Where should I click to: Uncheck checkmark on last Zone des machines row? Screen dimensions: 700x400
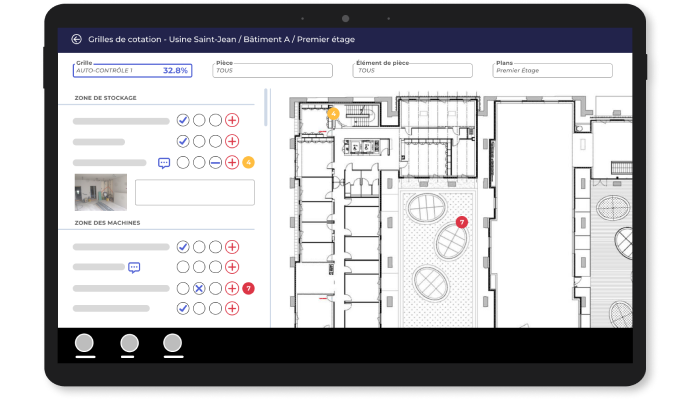coord(183,308)
